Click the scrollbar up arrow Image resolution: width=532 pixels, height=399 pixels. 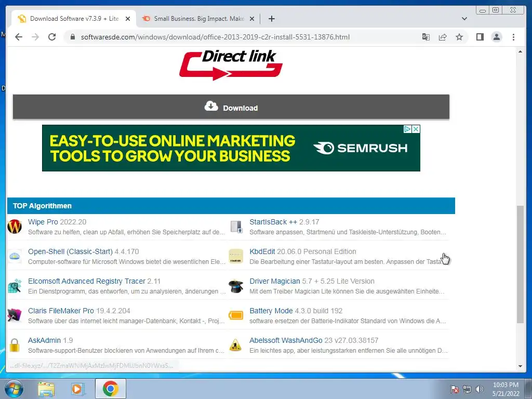[x=520, y=51]
